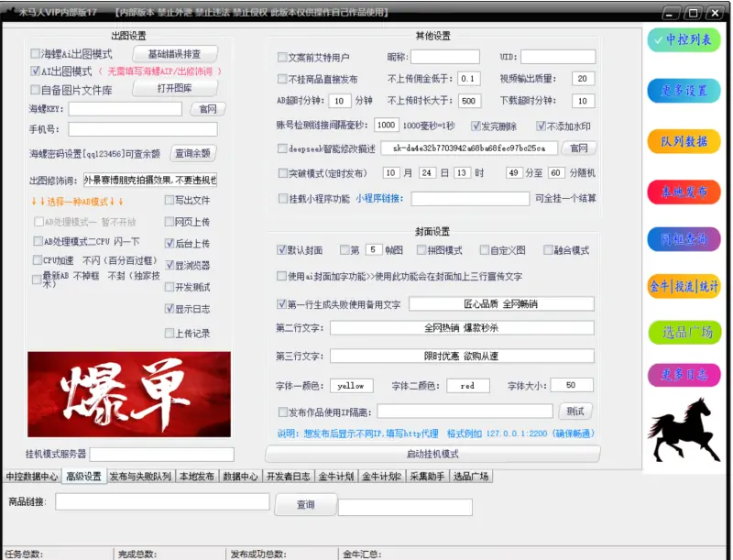Screen dimensions: 733x560
Task: Click the 爆单 red banner image
Action: point(130,394)
